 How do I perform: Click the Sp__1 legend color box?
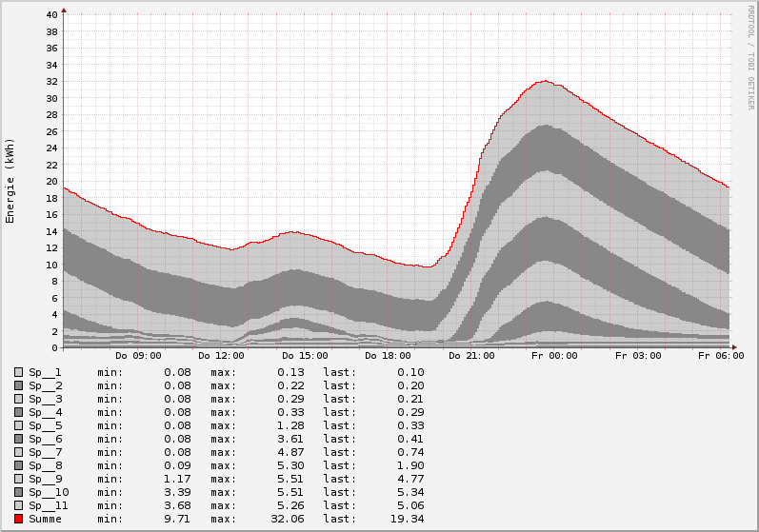(x=18, y=372)
